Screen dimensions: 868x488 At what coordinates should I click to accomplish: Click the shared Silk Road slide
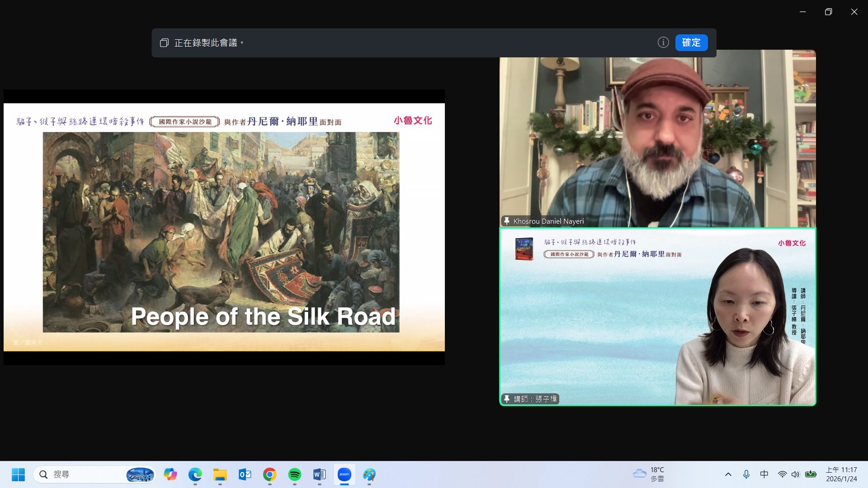point(224,227)
